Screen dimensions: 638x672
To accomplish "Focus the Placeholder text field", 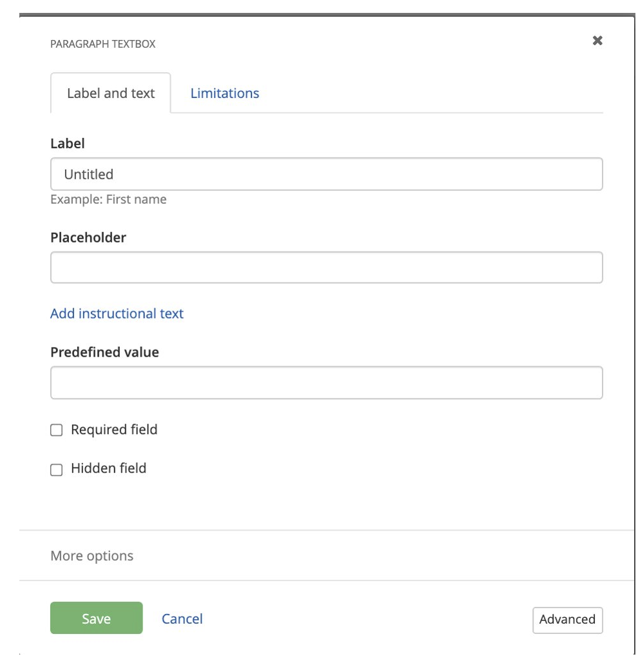I will (x=326, y=268).
